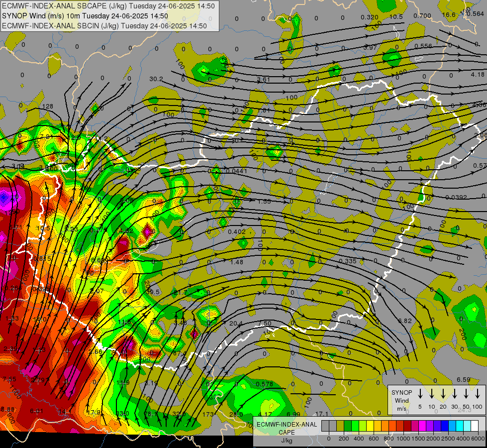Image resolution: width=487 pixels, height=448 pixels.
Task: Click the map value 0.0441
Action: [237, 171]
